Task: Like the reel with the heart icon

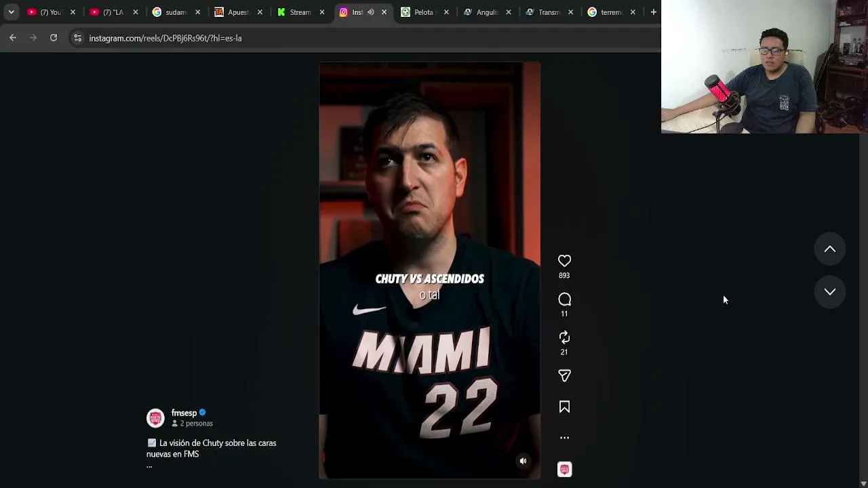Action: [564, 261]
